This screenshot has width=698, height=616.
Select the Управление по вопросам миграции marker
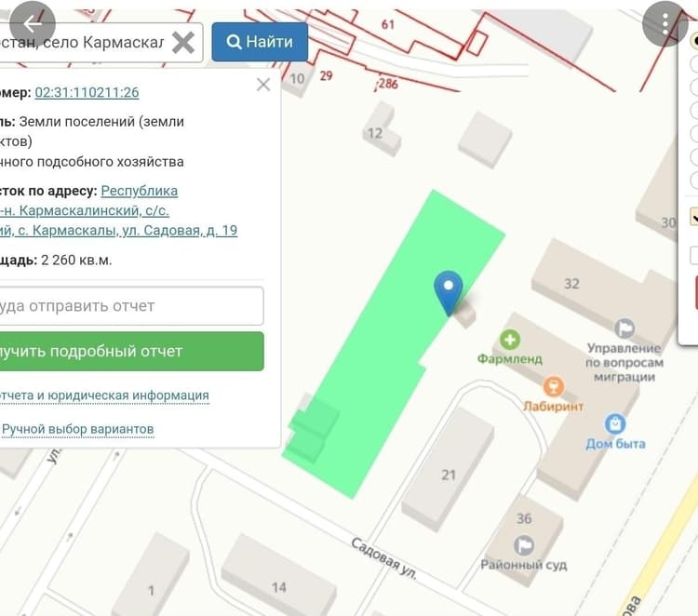pyautogui.click(x=624, y=328)
